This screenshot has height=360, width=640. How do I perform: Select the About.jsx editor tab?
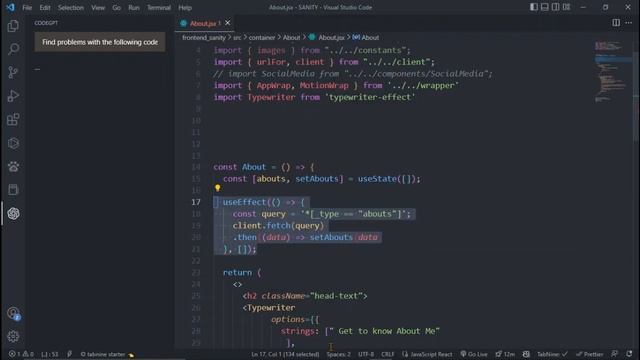(x=205, y=23)
